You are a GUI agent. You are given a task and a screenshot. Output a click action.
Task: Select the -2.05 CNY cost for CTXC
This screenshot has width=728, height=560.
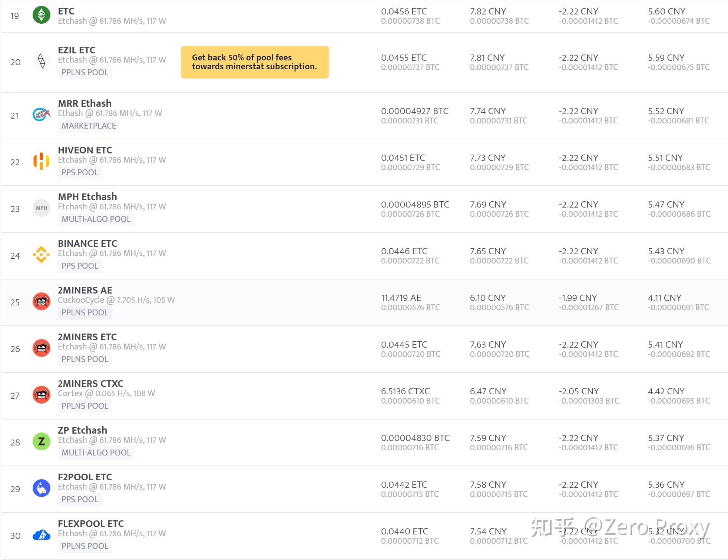tap(579, 391)
